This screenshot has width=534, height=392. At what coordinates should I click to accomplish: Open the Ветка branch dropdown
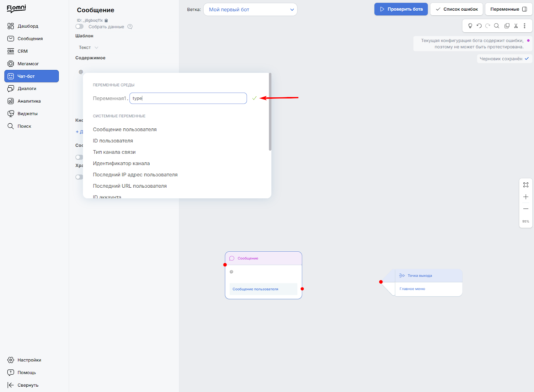[x=250, y=9]
